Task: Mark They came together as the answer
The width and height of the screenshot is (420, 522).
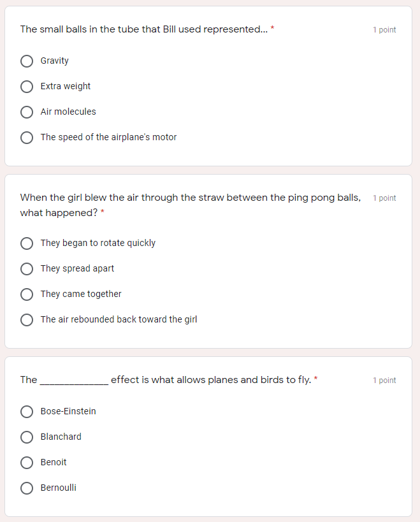Action: 27,294
